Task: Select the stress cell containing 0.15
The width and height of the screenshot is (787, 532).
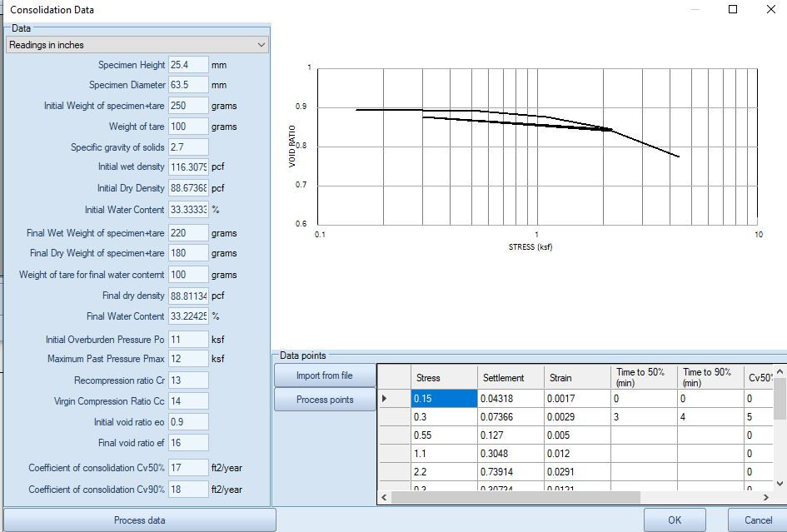Action: (x=444, y=399)
